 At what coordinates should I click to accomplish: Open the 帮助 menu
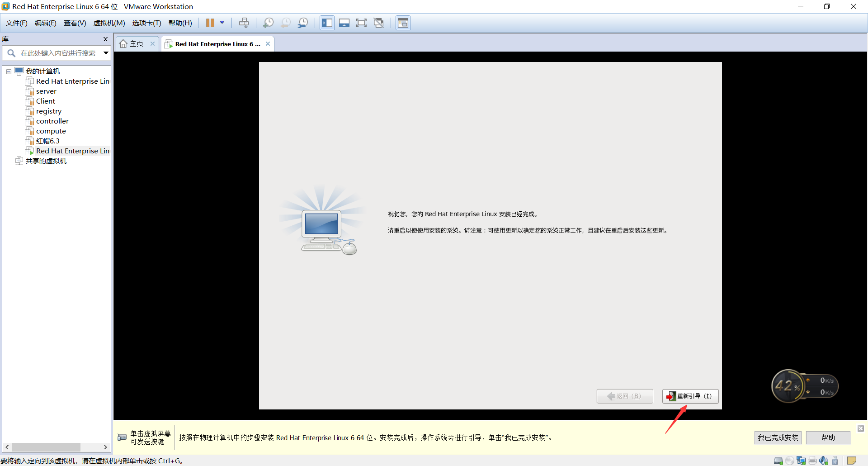(180, 23)
